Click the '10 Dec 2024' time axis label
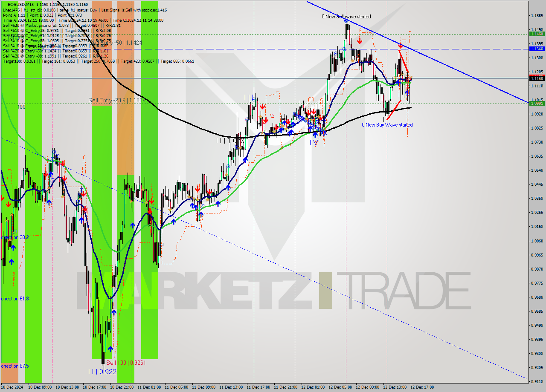Viewport: 546px width, 392px height. tap(12, 387)
